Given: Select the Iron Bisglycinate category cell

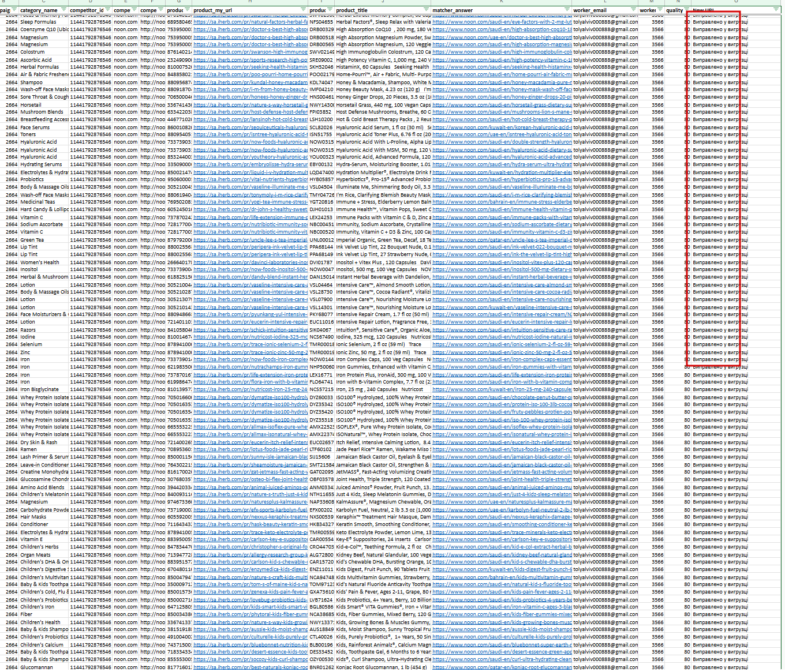Looking at the screenshot, I should coord(44,389).
